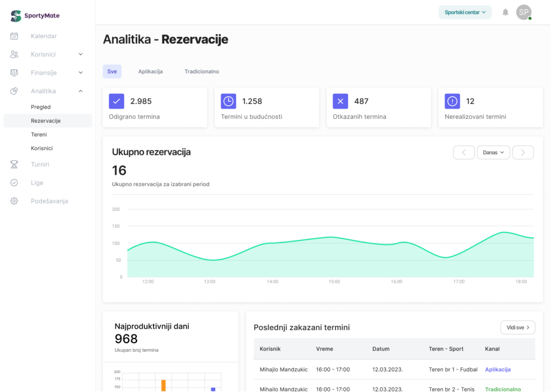This screenshot has width=551, height=392.
Task: Click Teren br 2 - Tenis cell
Action: tap(451, 389)
